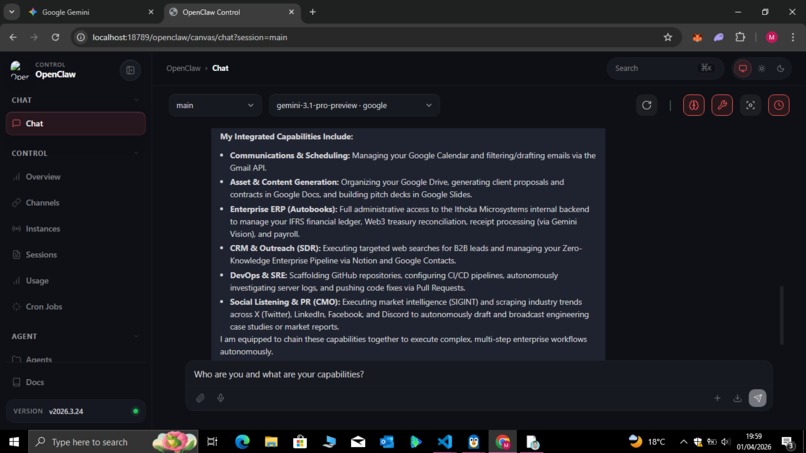
Task: Click the Windows taskbar search box
Action: 113,442
